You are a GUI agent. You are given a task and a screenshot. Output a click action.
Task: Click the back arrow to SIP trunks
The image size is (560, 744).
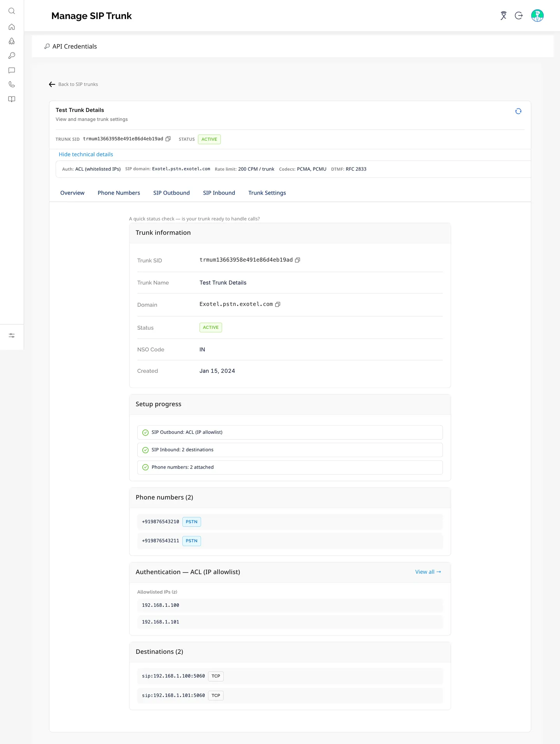(x=52, y=84)
